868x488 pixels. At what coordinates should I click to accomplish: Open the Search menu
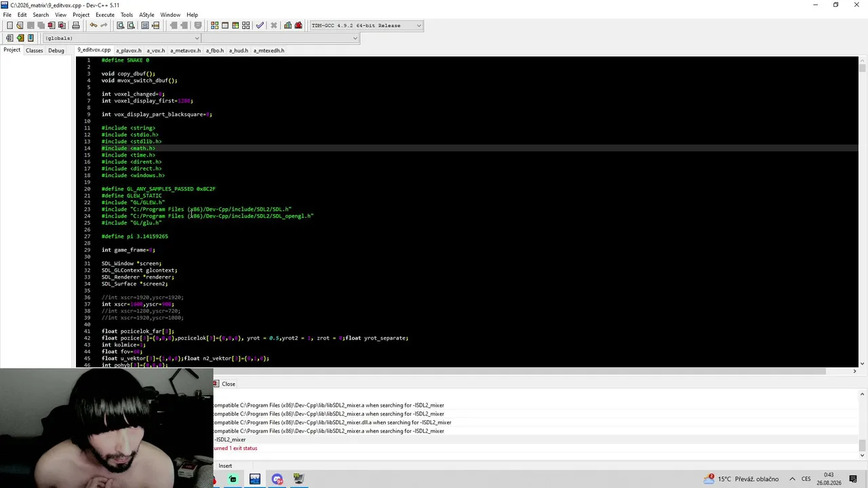pos(41,15)
